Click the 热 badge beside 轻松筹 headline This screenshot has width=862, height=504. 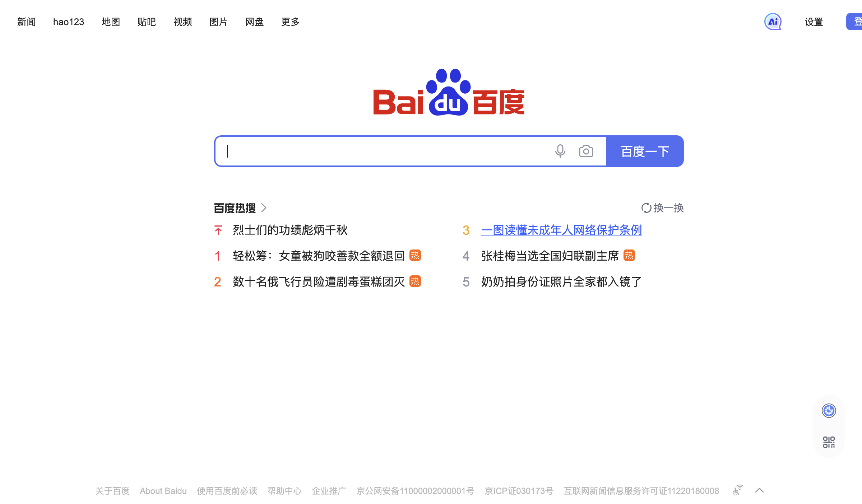tap(415, 255)
